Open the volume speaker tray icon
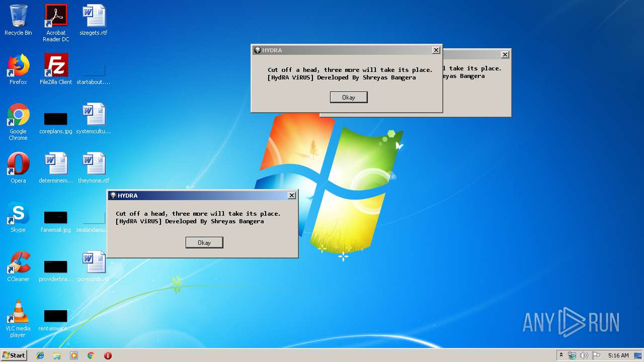 584,355
